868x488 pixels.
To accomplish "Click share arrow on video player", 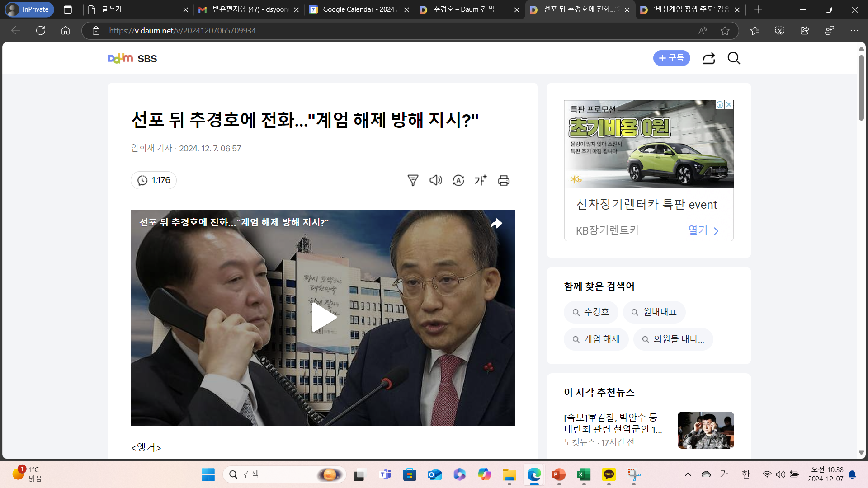I will 496,224.
